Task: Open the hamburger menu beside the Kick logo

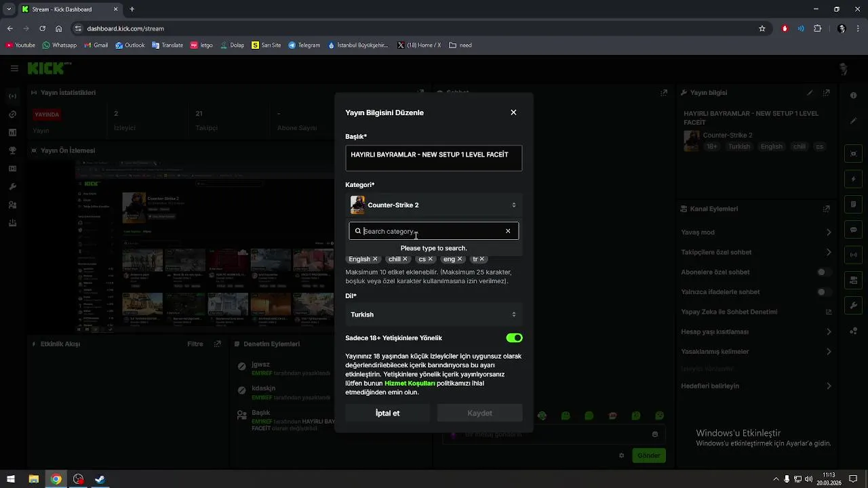Action: (14, 68)
